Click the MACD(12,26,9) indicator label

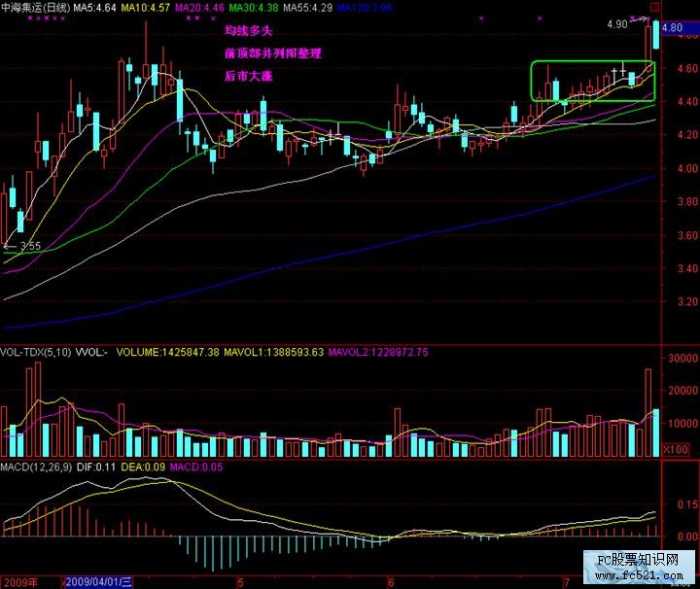pos(36,468)
